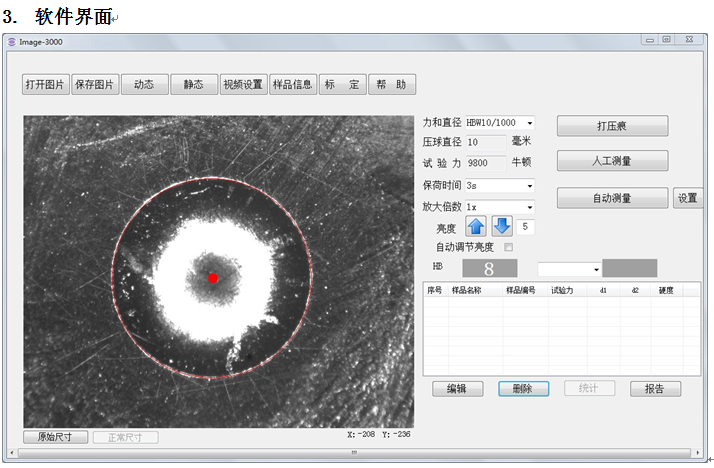Click the brightness value field showing 5
This screenshot has width=714, height=468.
click(x=526, y=227)
